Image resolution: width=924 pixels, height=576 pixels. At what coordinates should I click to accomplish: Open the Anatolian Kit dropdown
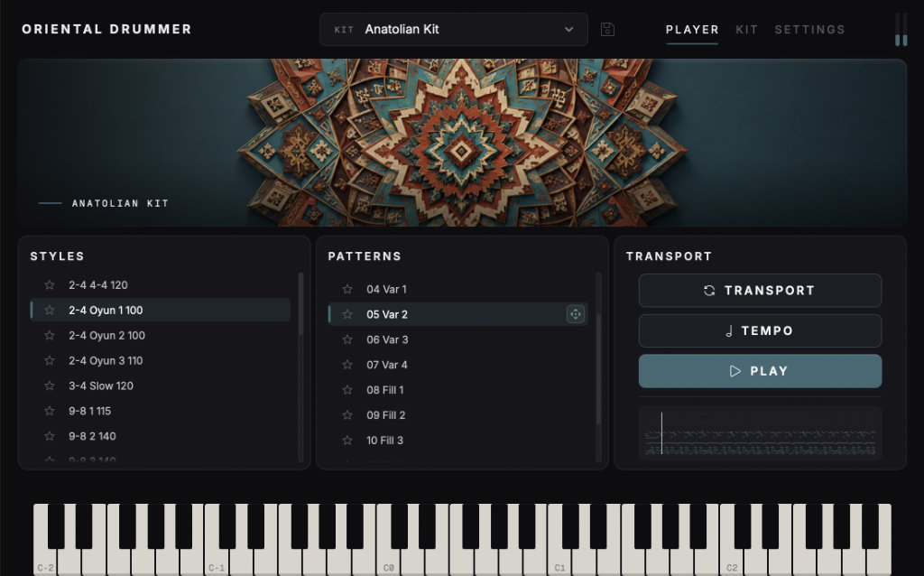tap(454, 30)
